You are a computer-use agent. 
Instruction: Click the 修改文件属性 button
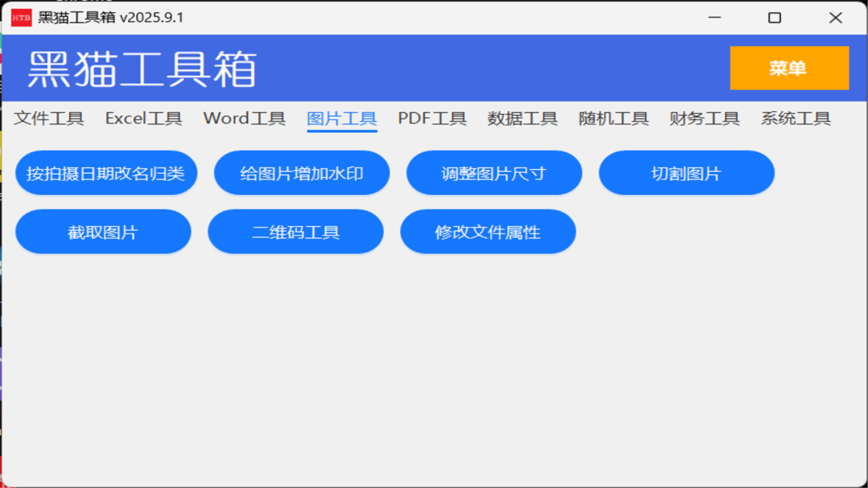488,231
